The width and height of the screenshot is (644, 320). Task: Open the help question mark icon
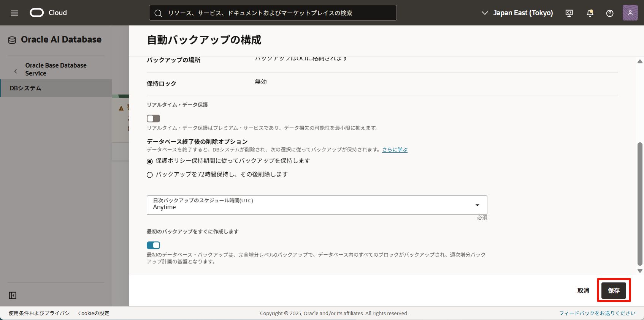click(x=610, y=13)
